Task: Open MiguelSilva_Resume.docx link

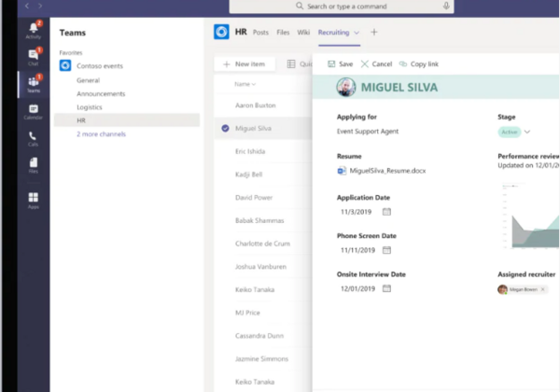Action: click(x=387, y=171)
